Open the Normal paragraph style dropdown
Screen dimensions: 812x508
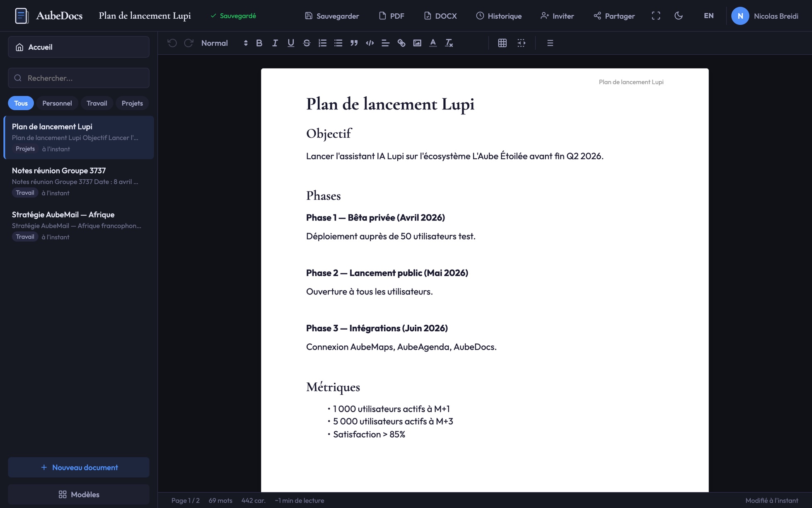tap(224, 43)
